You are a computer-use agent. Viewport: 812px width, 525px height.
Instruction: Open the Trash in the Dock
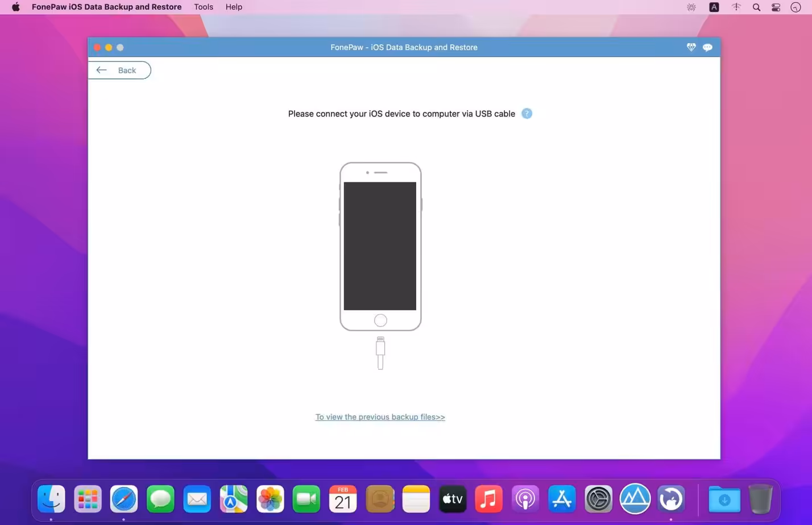click(x=760, y=499)
